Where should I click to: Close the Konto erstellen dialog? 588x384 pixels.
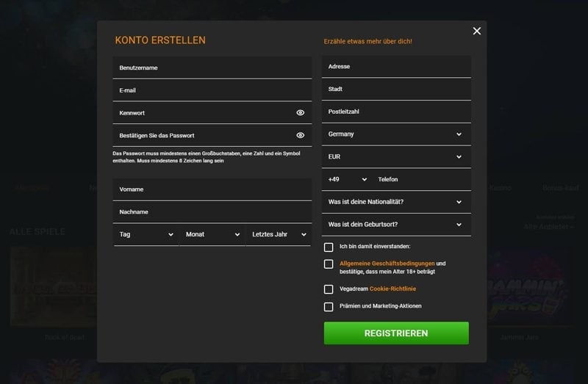click(x=476, y=31)
